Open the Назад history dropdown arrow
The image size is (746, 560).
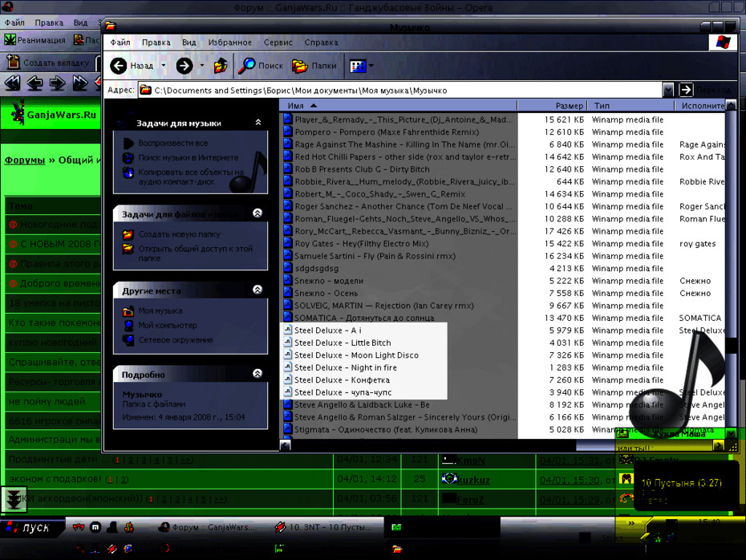[x=163, y=66]
